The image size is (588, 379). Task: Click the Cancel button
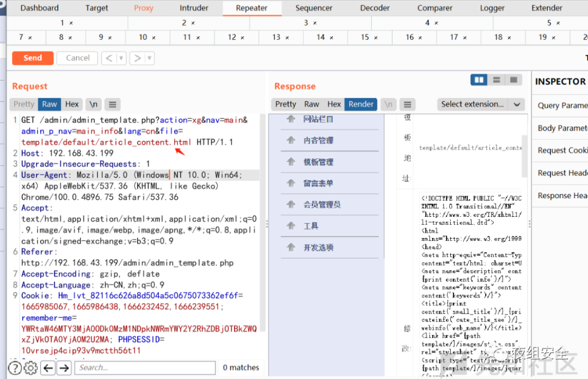pyautogui.click(x=78, y=58)
